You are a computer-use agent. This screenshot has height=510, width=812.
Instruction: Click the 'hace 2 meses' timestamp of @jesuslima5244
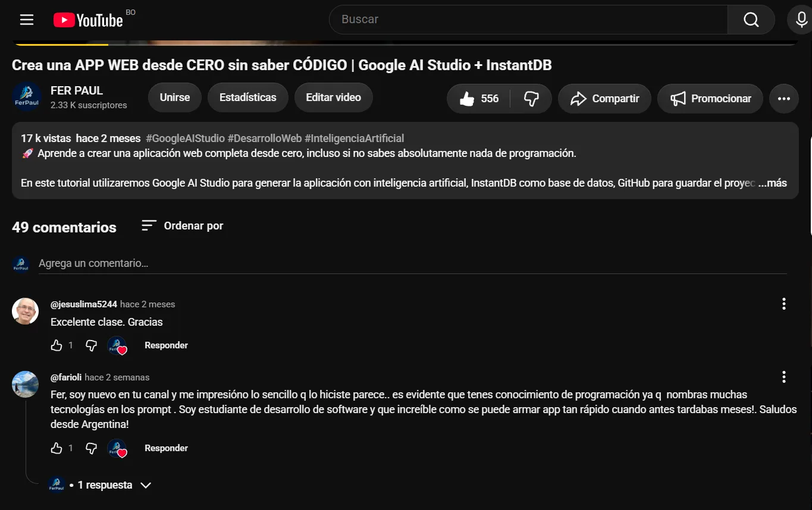148,304
